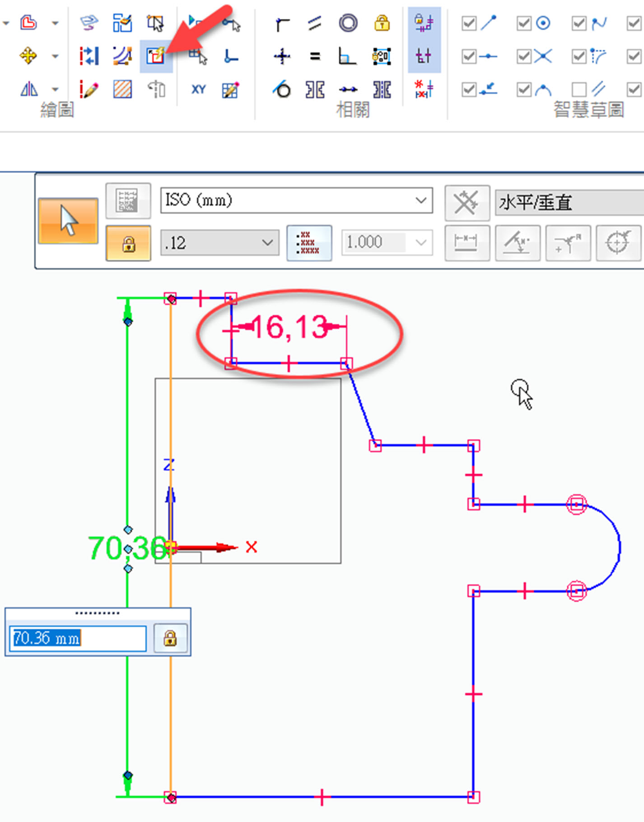
Task: Toggle the Point On Element checkbox
Action: [469, 89]
